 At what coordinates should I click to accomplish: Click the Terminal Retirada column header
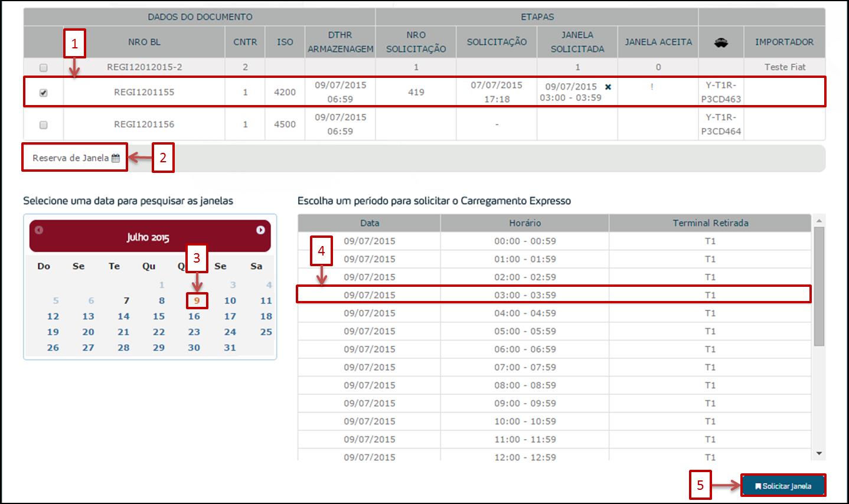pos(710,223)
